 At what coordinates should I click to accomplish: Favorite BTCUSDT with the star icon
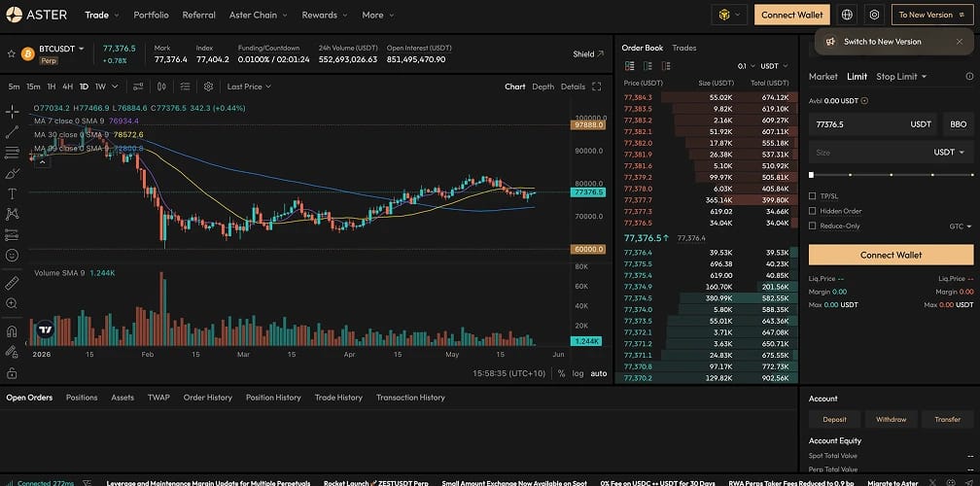pos(12,53)
